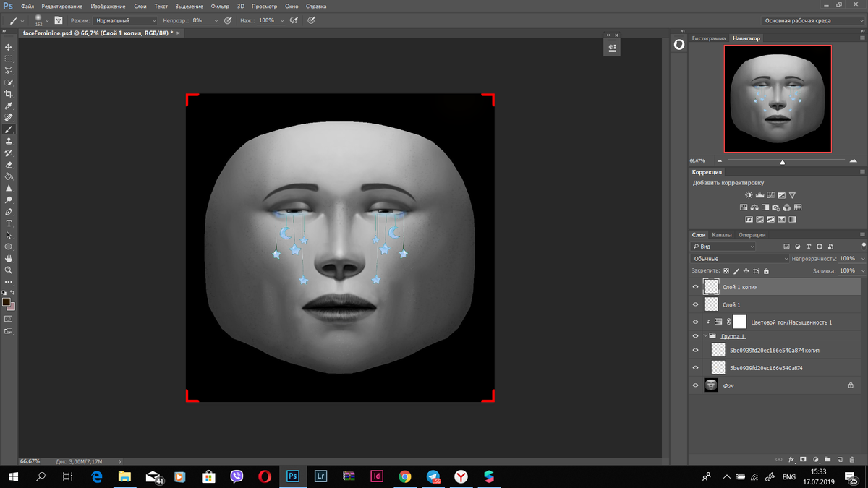Viewport: 868px width, 488px height.
Task: Open the Режим blend mode dropdown
Action: pos(124,21)
